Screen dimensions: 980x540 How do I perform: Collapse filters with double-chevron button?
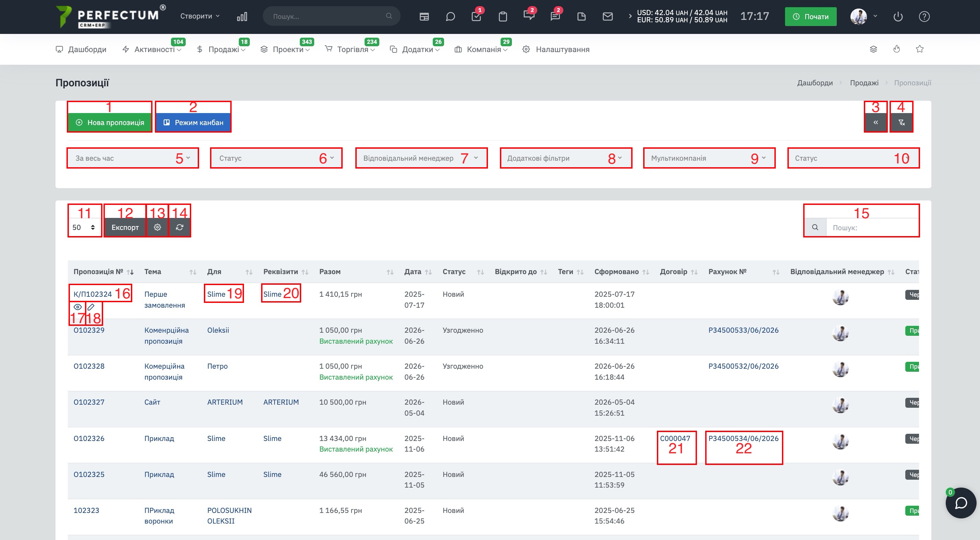coord(875,122)
